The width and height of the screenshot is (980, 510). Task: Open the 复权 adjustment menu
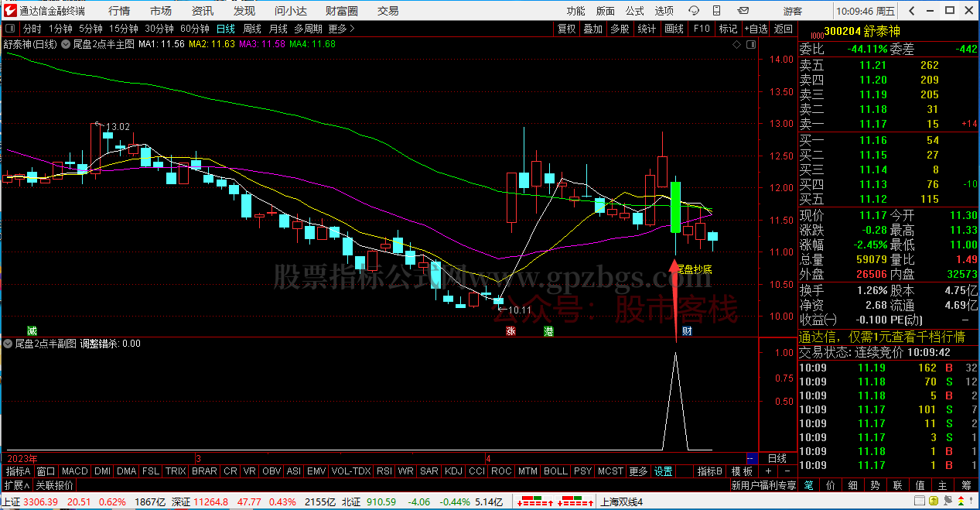coord(567,29)
